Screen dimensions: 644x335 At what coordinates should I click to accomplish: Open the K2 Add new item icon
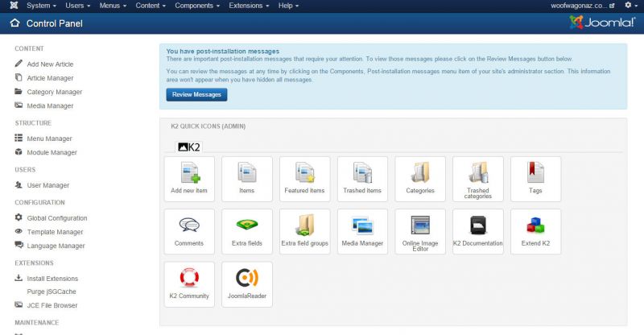[189, 179]
